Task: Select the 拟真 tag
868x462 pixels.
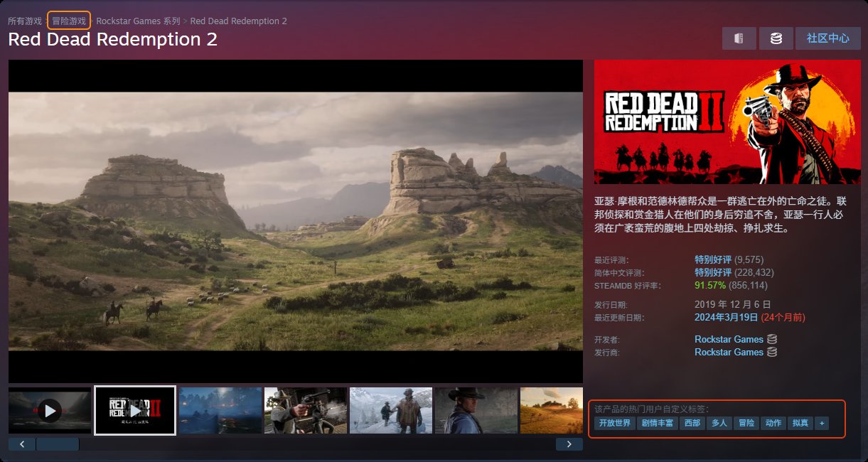Action: tap(800, 423)
